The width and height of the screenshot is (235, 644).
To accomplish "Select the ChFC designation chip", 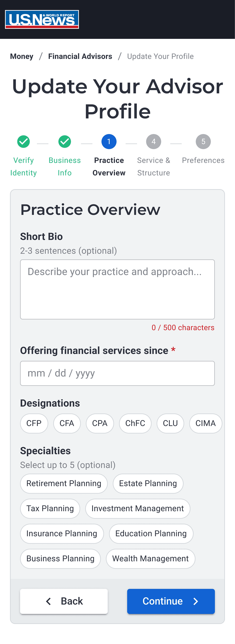I will coord(135,423).
